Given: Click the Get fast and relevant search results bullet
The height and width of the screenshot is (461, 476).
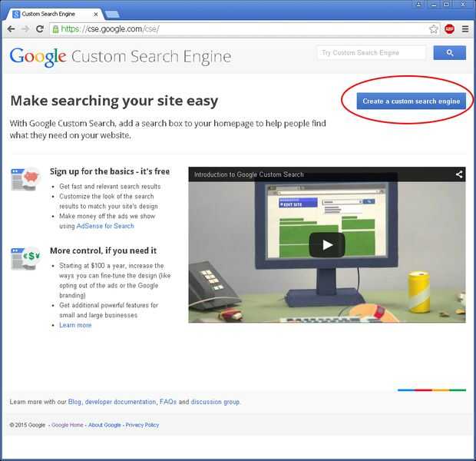Looking at the screenshot, I should click(x=110, y=186).
